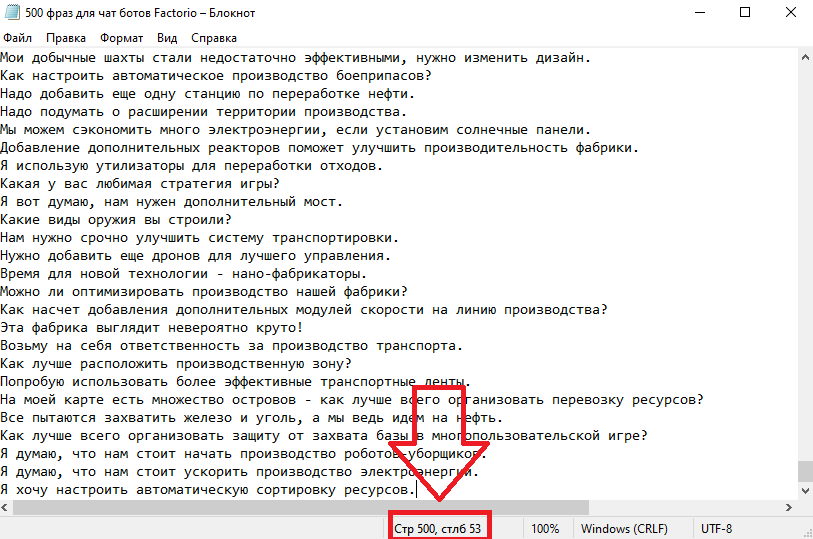The width and height of the screenshot is (813, 539).
Task: Click the vertical scrollbar thumb
Action: (x=806, y=471)
